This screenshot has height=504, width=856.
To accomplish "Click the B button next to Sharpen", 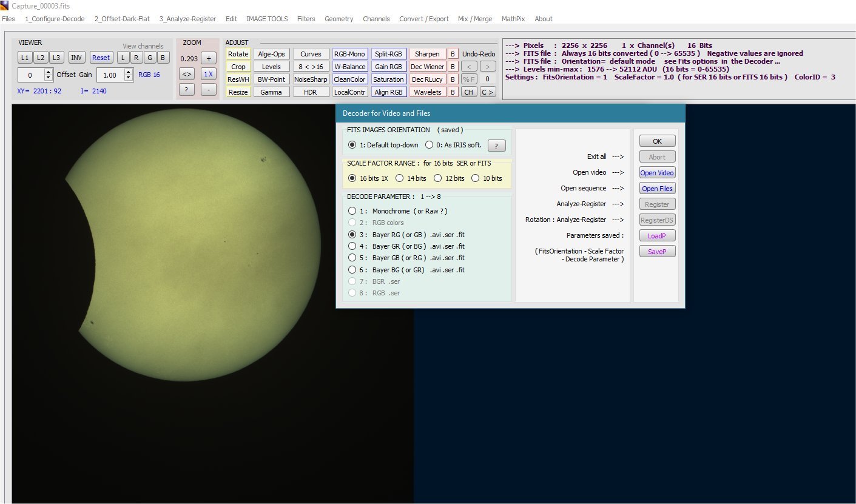I will (453, 54).
